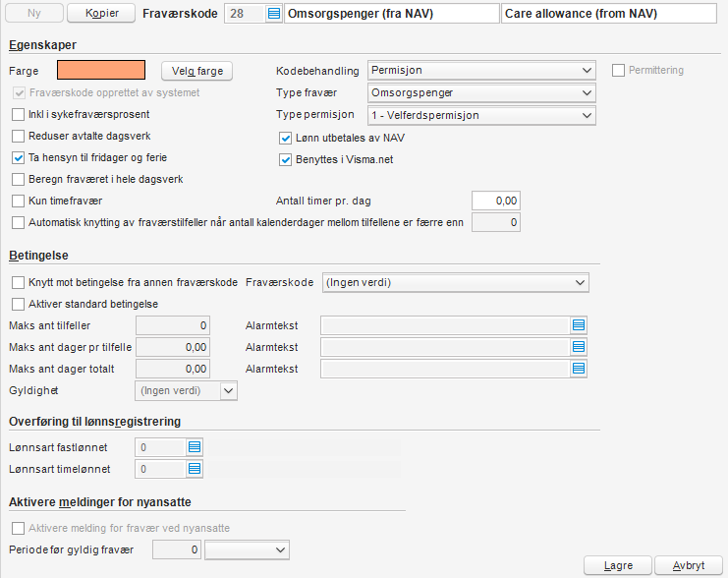Enable Aktiver standard betingelse
728x578 pixels.
coord(18,305)
